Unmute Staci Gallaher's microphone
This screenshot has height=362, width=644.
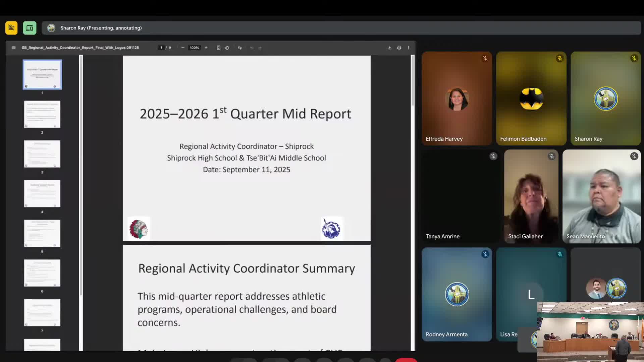551,156
